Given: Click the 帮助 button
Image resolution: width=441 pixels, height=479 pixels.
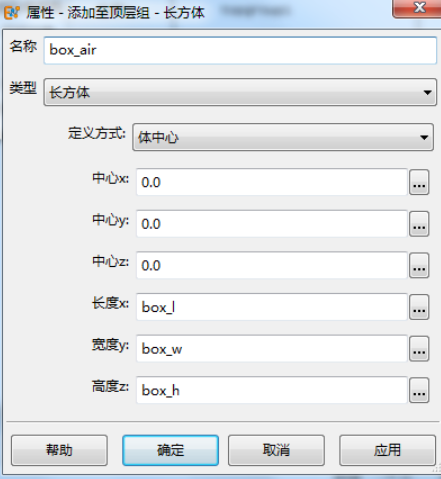Looking at the screenshot, I should click(59, 450).
